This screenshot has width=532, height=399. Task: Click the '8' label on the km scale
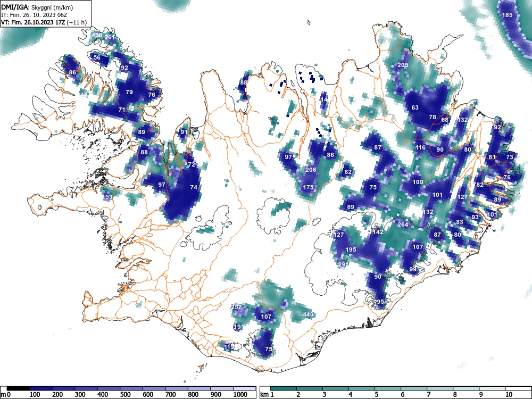[x=455, y=395]
